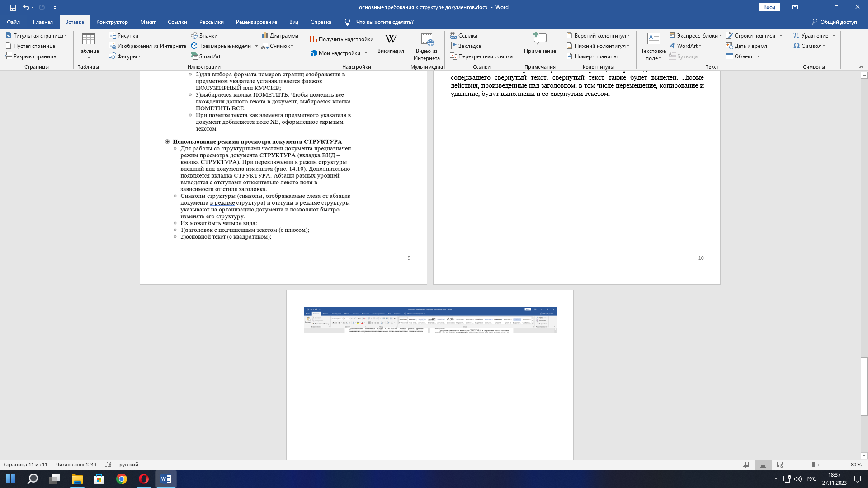Share the document via Общий доступ
The image size is (868, 488).
(834, 22)
